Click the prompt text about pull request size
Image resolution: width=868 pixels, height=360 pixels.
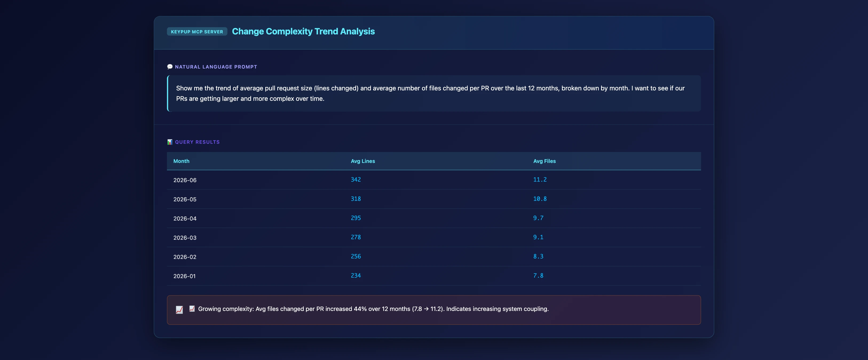430,93
